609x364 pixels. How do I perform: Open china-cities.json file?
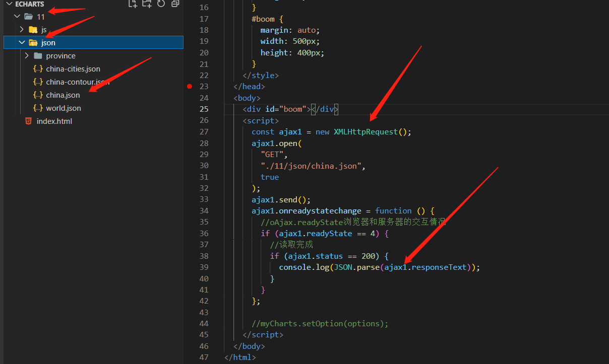click(x=73, y=69)
